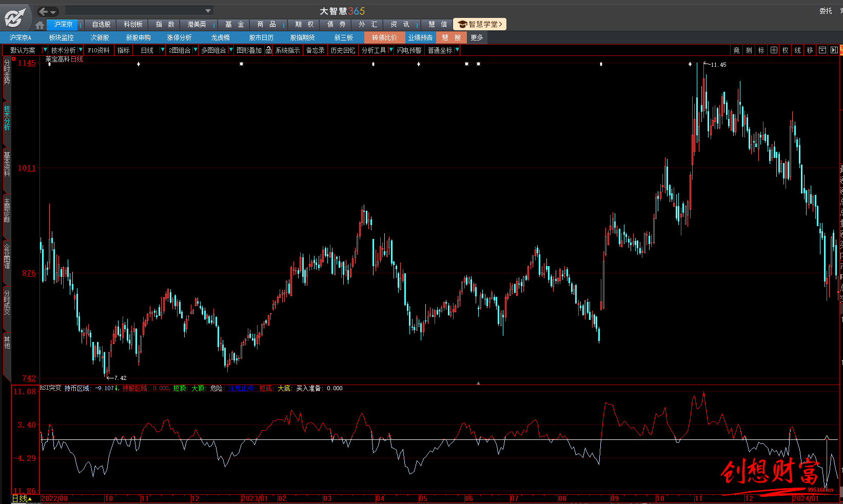Click the 竞 auction toolbar icon

(736, 50)
